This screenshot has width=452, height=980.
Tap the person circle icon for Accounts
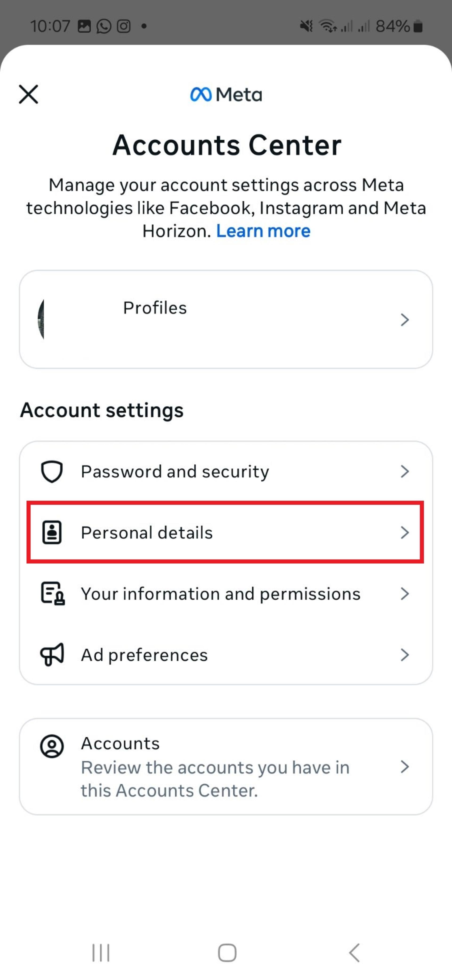[52, 746]
